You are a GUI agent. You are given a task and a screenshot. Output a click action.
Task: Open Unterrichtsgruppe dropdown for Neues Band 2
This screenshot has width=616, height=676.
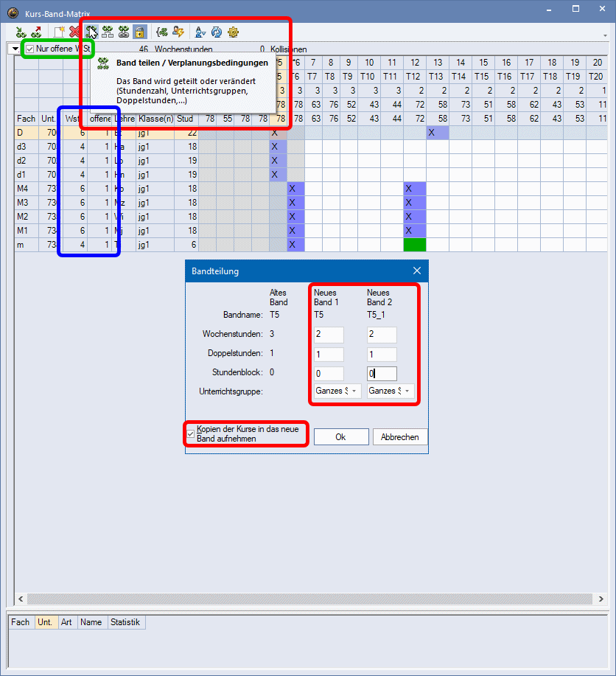point(391,391)
